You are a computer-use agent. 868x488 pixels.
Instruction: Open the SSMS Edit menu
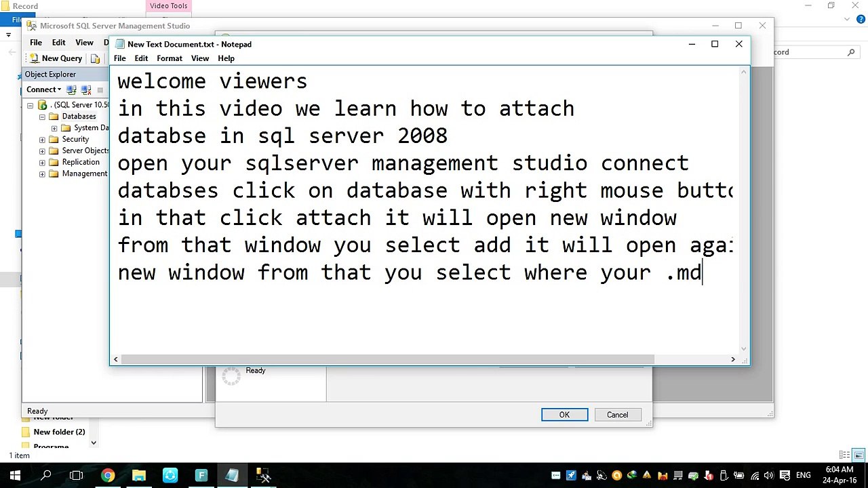59,42
